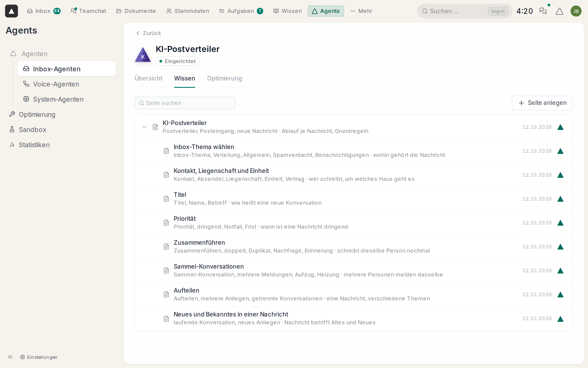Click the triangle alert icon beside avatar
The width and height of the screenshot is (588, 368).
(559, 11)
